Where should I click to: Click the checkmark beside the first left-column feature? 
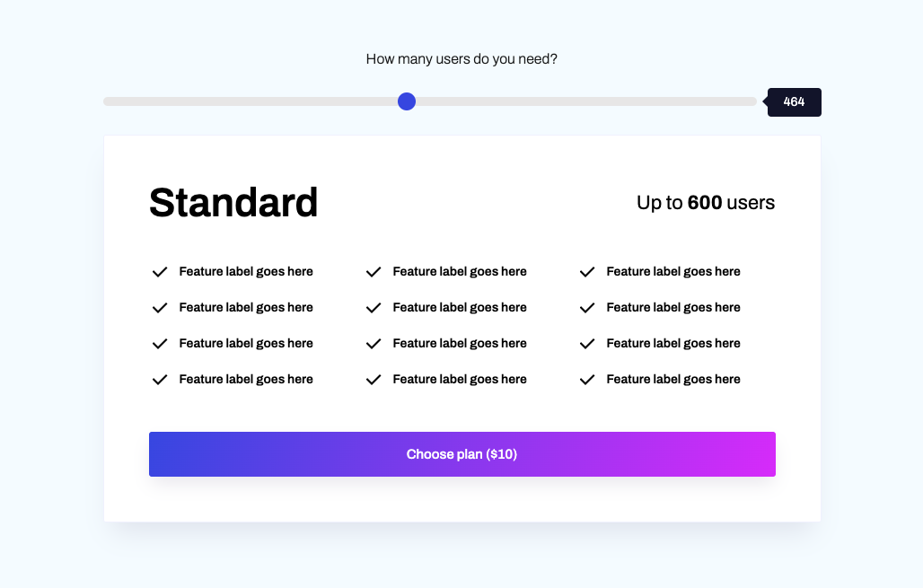[x=160, y=271]
